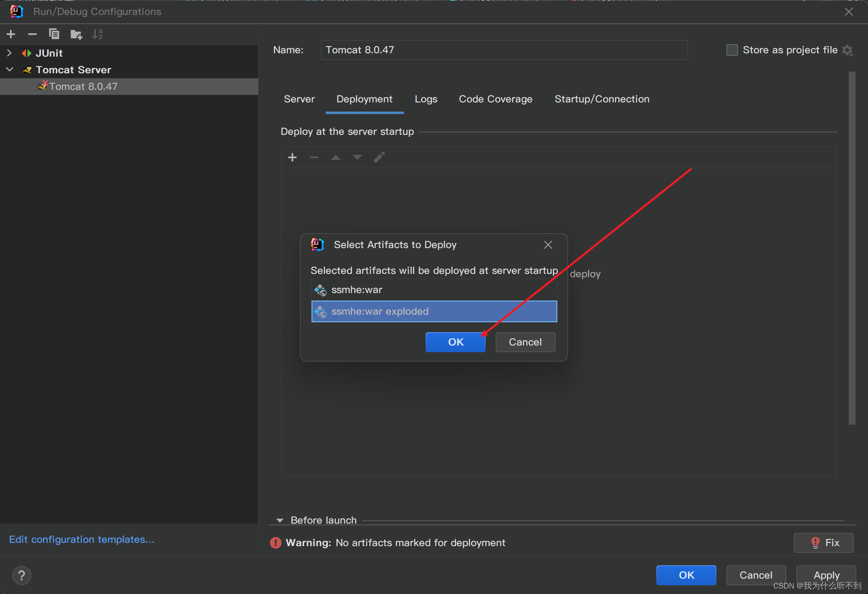
Task: Open the help question mark button
Action: pos(22,575)
